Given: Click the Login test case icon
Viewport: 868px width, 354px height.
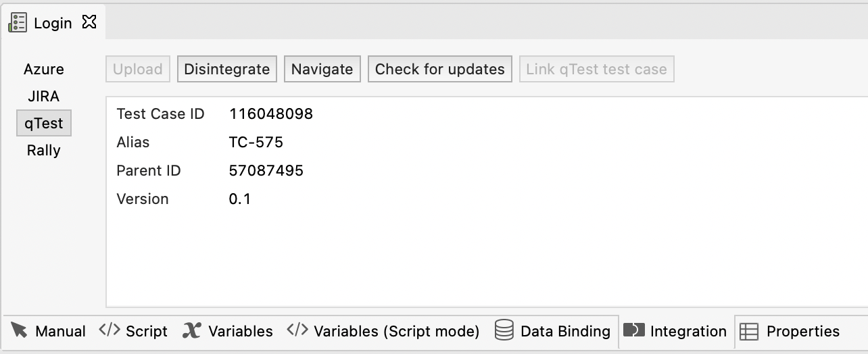Looking at the screenshot, I should [x=18, y=22].
